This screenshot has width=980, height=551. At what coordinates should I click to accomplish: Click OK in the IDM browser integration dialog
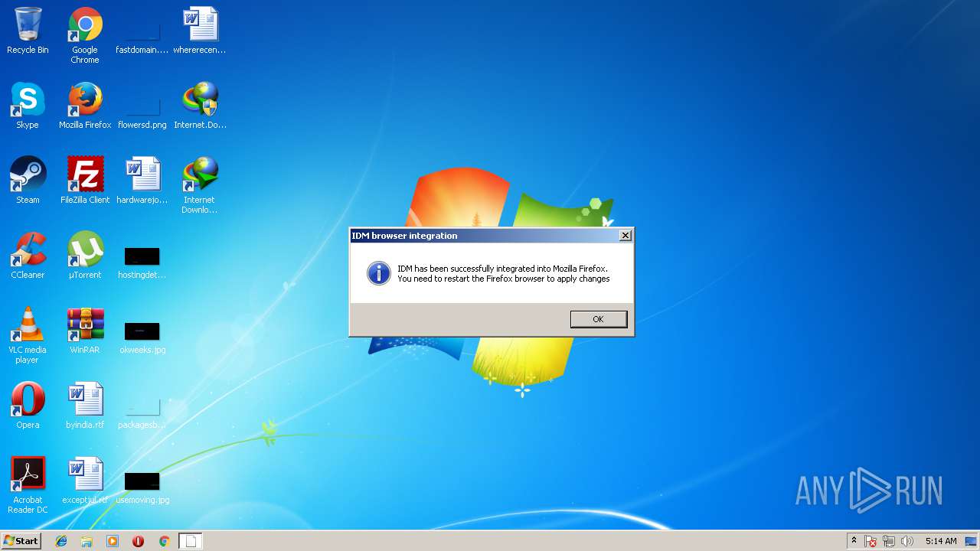(x=598, y=319)
